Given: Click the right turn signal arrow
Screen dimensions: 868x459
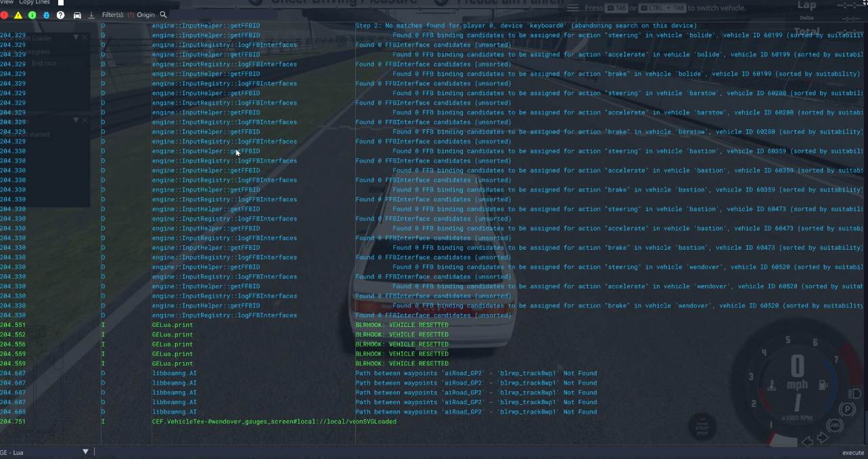Looking at the screenshot, I should (x=823, y=438).
